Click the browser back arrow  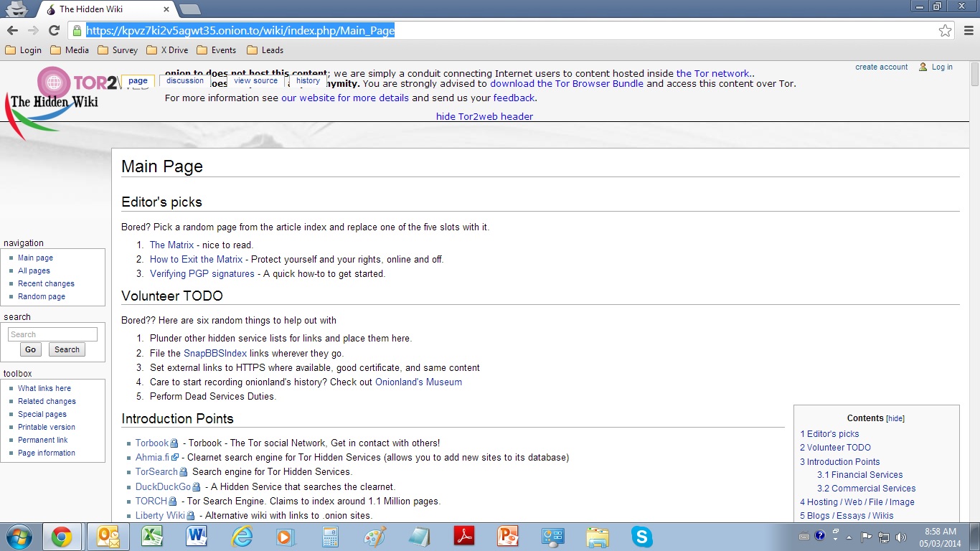point(12,30)
